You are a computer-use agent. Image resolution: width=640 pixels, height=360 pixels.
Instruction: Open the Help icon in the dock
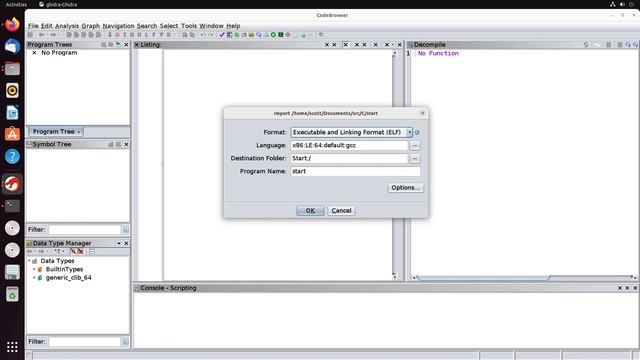(x=12, y=156)
